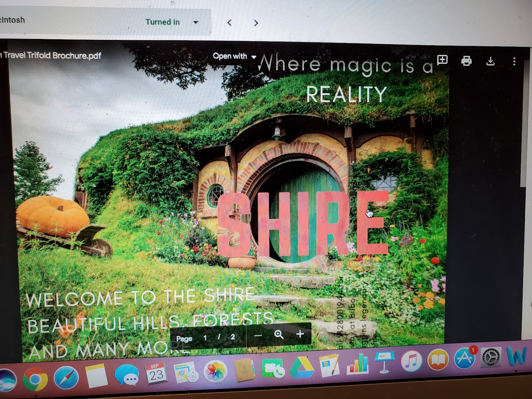
Task: Launch Numbers from the Dock
Action: point(357,364)
